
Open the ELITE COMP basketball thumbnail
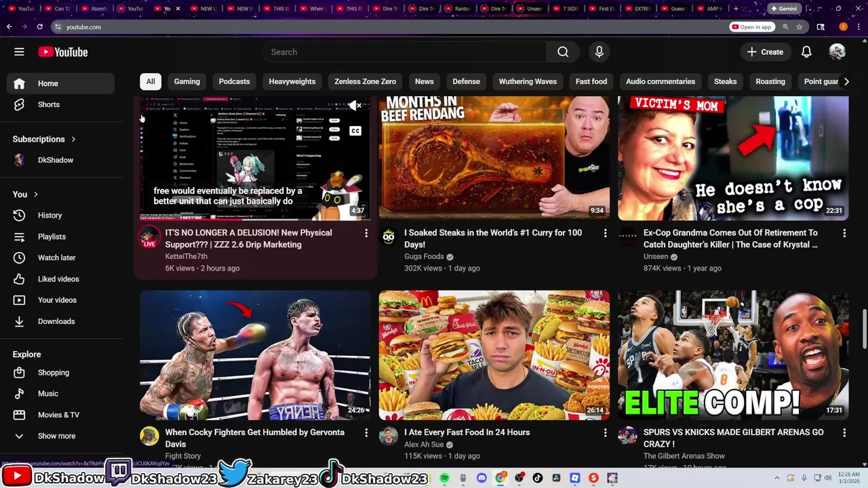tap(733, 355)
